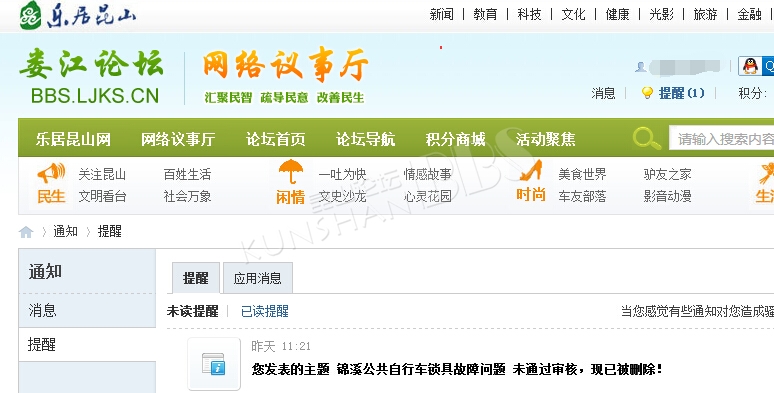This screenshot has height=393, width=774.
Task: Click the lightbulb icon next to 提醒
Action: point(647,93)
